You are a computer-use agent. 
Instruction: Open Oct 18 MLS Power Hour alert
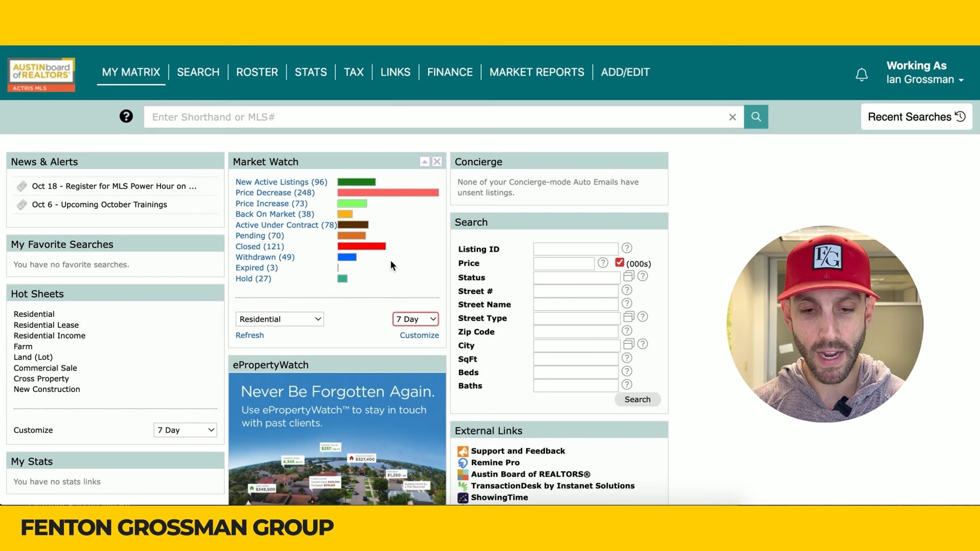114,186
